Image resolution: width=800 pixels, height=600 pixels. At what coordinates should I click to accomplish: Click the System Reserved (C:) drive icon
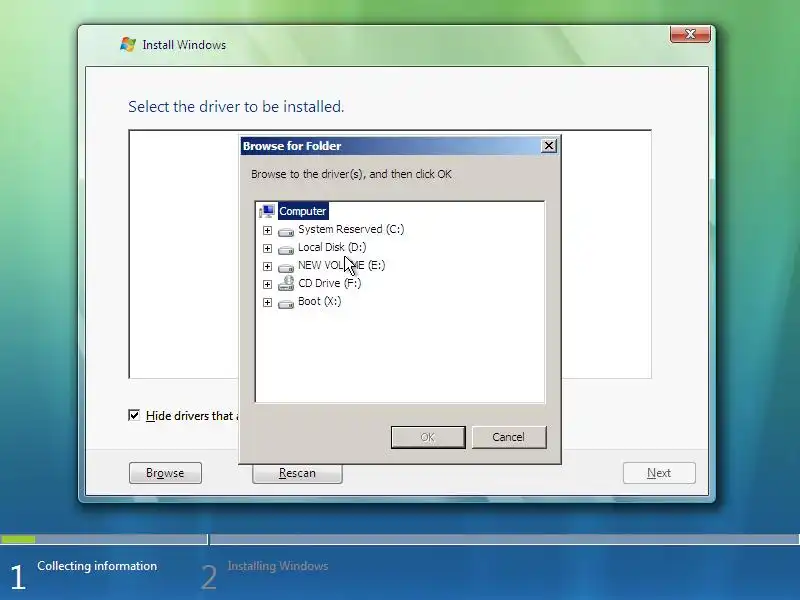click(x=286, y=231)
